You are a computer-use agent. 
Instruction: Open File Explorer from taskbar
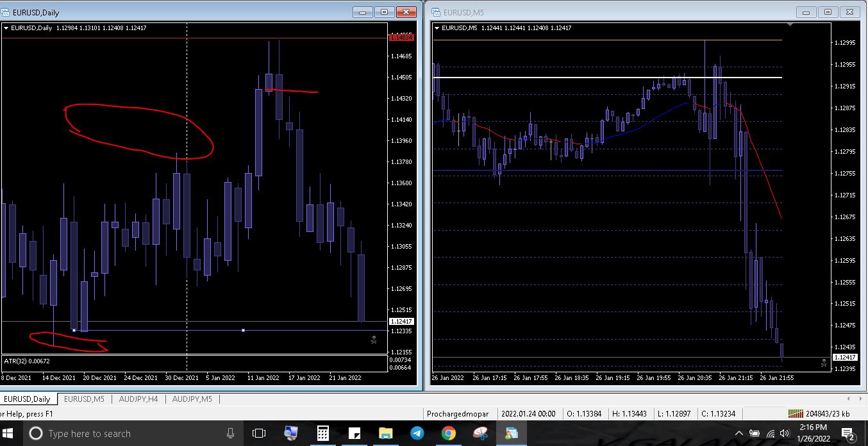click(385, 434)
